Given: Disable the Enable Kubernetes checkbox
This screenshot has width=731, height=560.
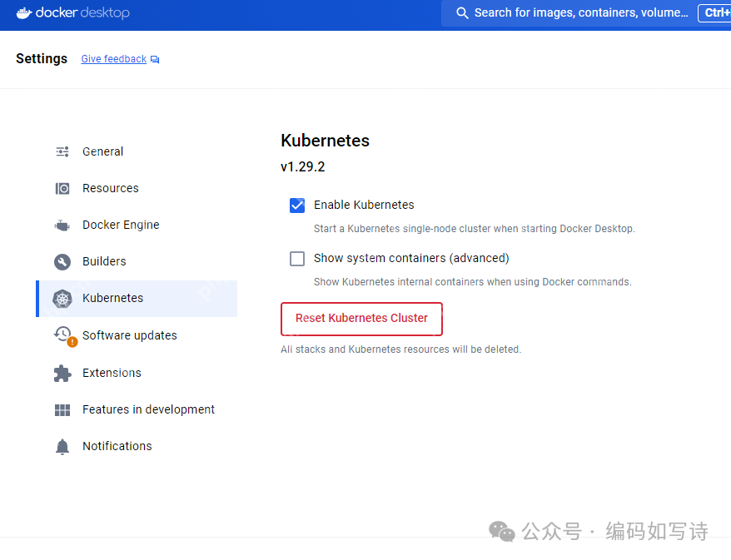Looking at the screenshot, I should tap(297, 205).
